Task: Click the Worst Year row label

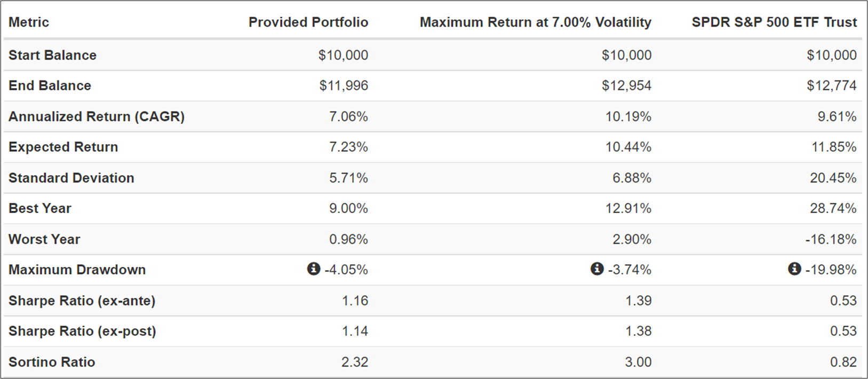Action: (x=44, y=239)
